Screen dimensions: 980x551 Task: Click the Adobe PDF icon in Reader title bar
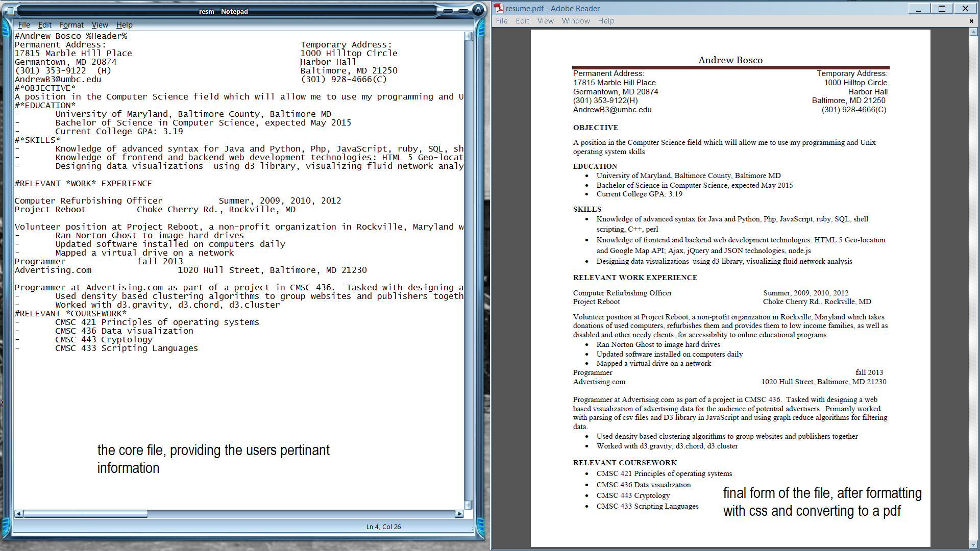click(x=499, y=8)
